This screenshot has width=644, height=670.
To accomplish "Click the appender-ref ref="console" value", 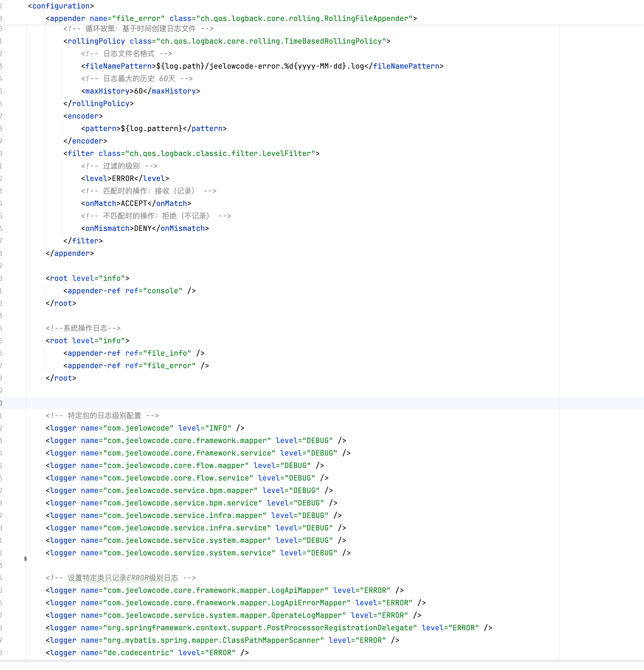I will coord(163,291).
